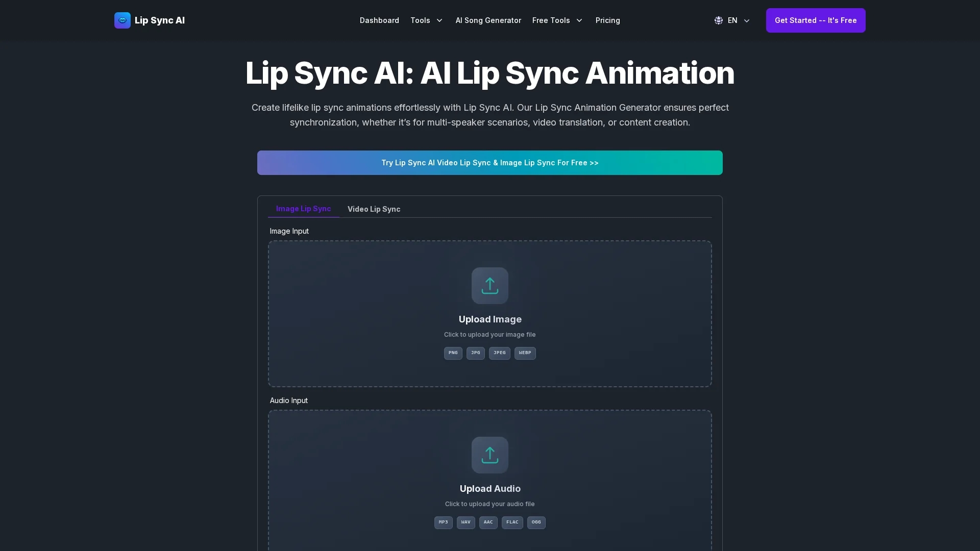
Task: Click the Audio Input label
Action: point(289,400)
